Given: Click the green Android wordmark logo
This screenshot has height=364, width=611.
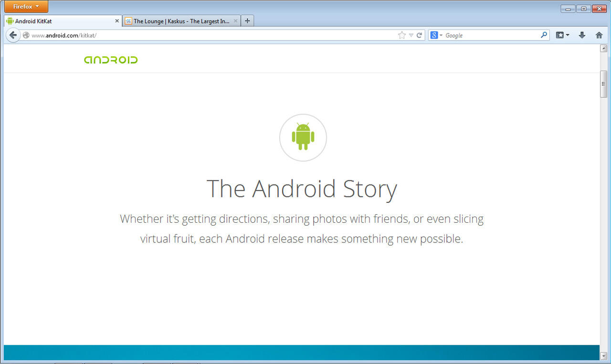Looking at the screenshot, I should coord(111,60).
